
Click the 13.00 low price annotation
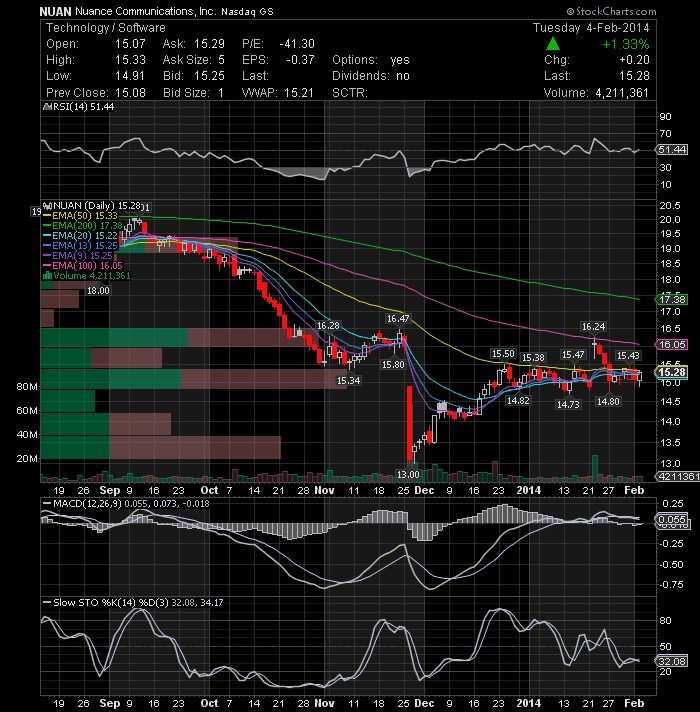(408, 474)
